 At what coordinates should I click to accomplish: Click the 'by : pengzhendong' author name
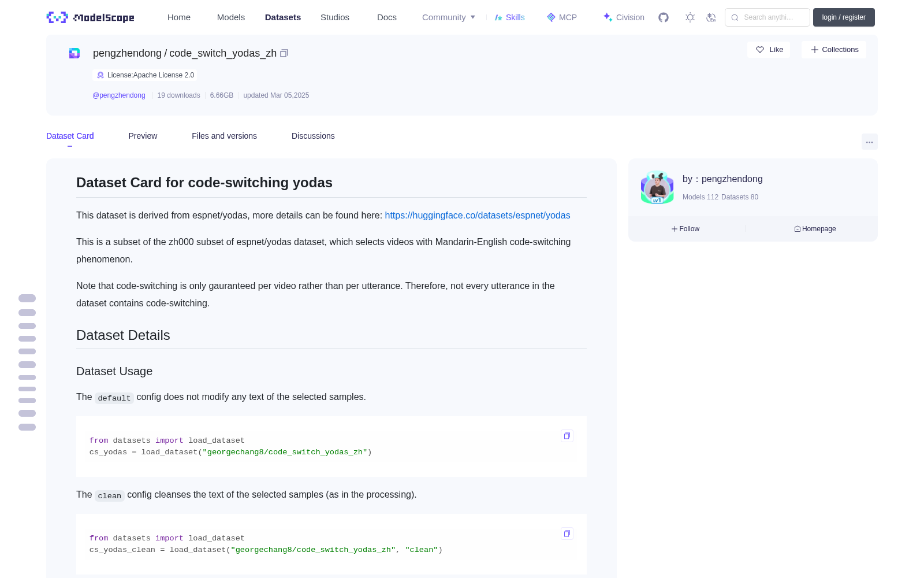click(722, 179)
